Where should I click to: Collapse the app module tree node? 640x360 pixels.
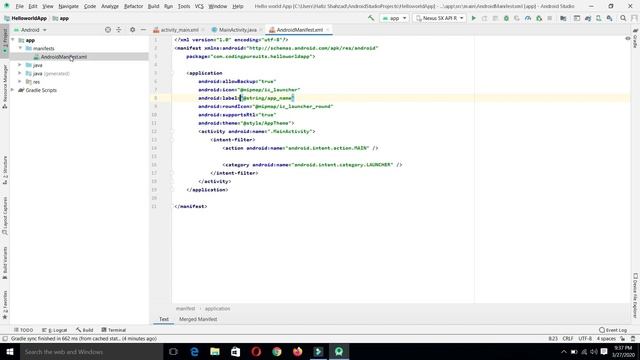pyautogui.click(x=13, y=40)
